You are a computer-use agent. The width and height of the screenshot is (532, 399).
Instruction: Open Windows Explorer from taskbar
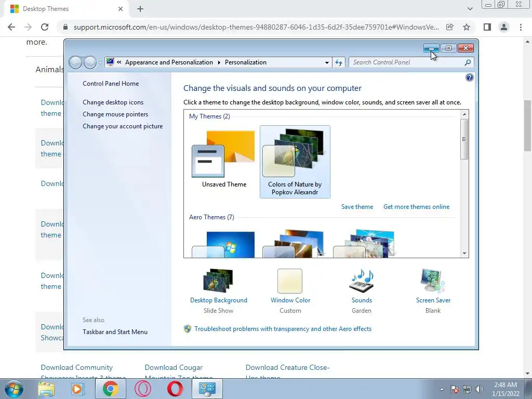(x=46, y=389)
